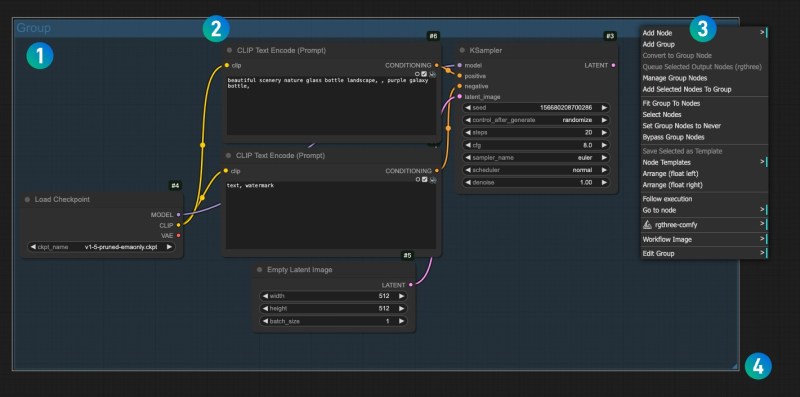Select Arrange (float left)
Image resolution: width=800 pixels, height=397 pixels.
tap(704, 173)
